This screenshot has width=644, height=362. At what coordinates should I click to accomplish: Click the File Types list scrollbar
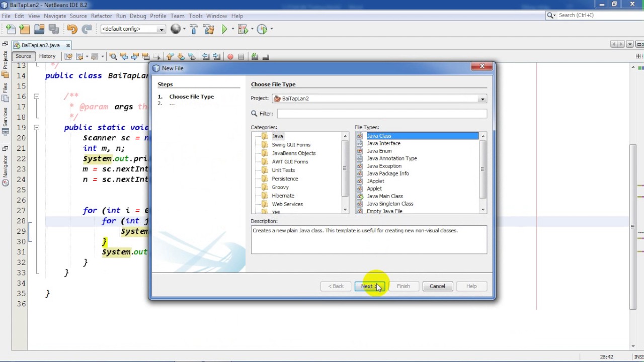pos(483,168)
